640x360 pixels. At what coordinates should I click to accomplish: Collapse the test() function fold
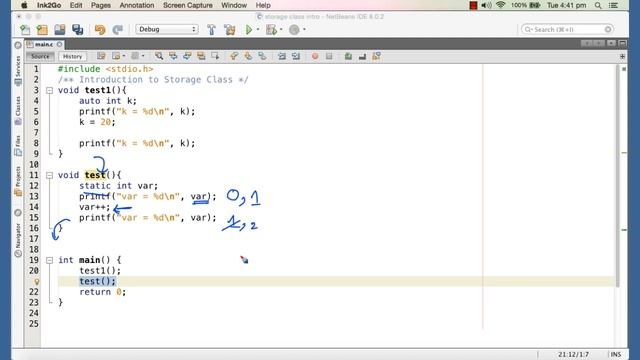pyautogui.click(x=49, y=175)
